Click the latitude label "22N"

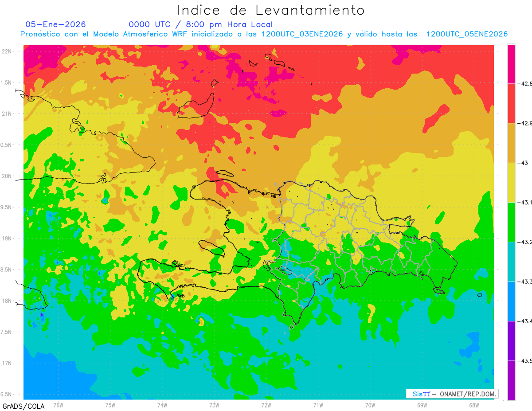(8, 51)
